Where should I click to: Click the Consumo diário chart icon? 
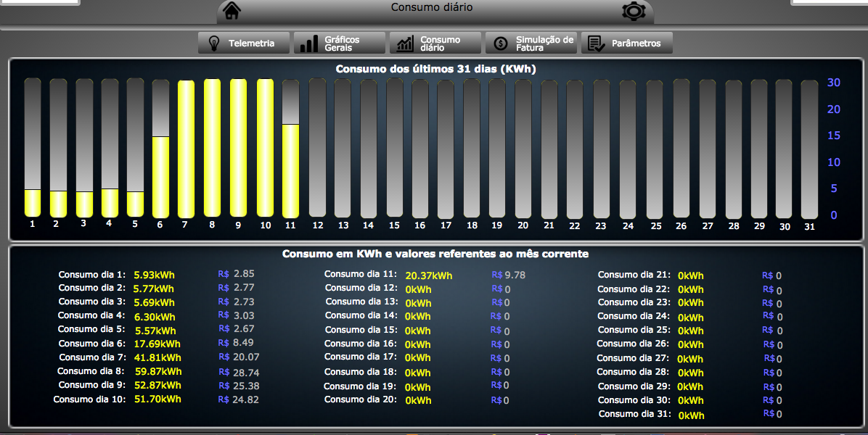405,43
